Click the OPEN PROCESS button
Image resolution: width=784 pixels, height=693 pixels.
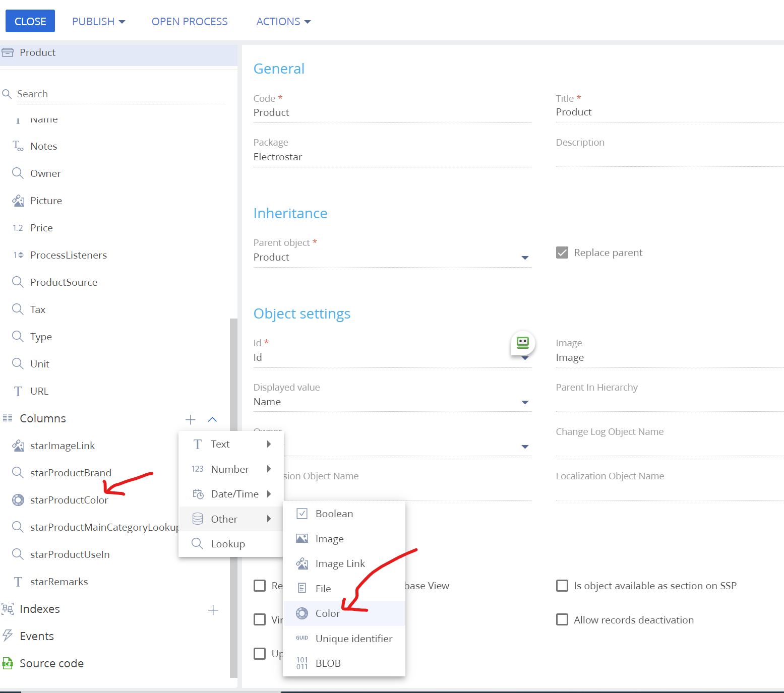point(189,21)
